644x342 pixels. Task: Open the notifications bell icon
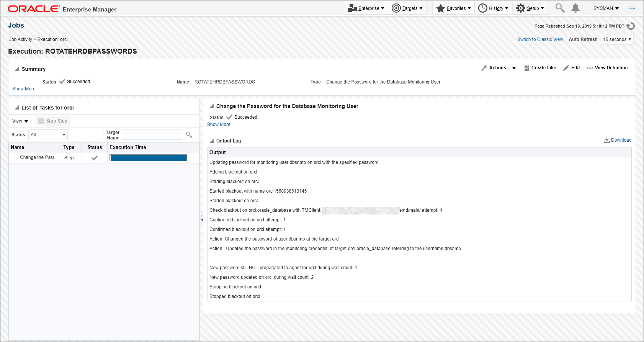point(575,8)
